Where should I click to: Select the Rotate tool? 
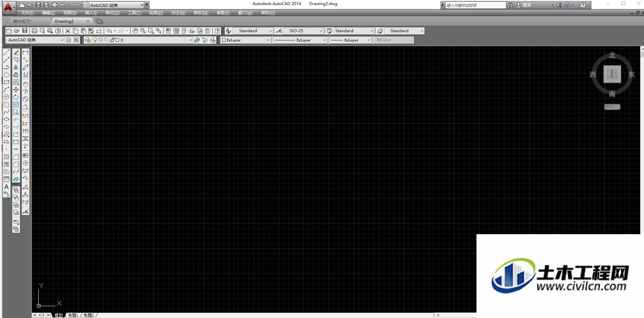tap(16, 97)
